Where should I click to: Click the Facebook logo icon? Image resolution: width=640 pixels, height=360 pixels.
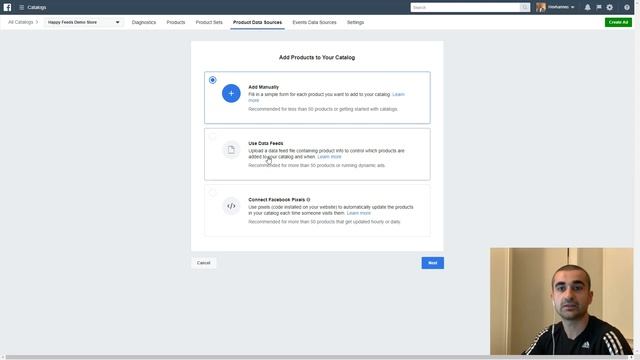[7, 7]
